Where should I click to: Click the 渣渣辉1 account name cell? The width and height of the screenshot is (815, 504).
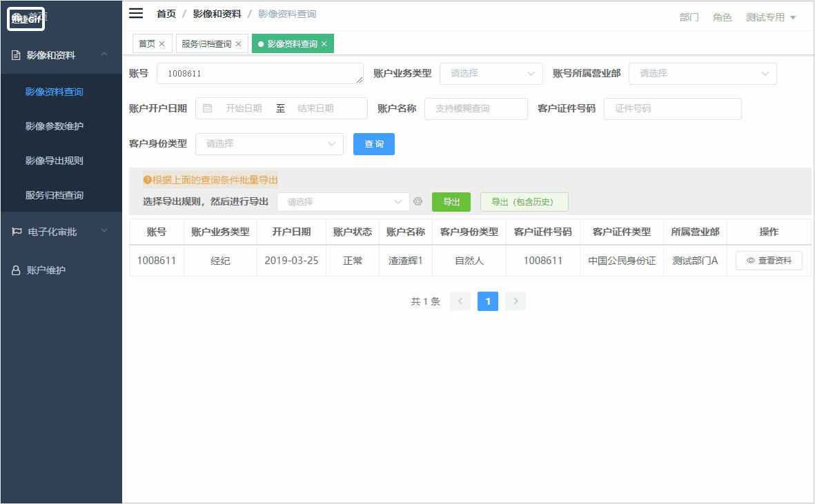click(405, 261)
